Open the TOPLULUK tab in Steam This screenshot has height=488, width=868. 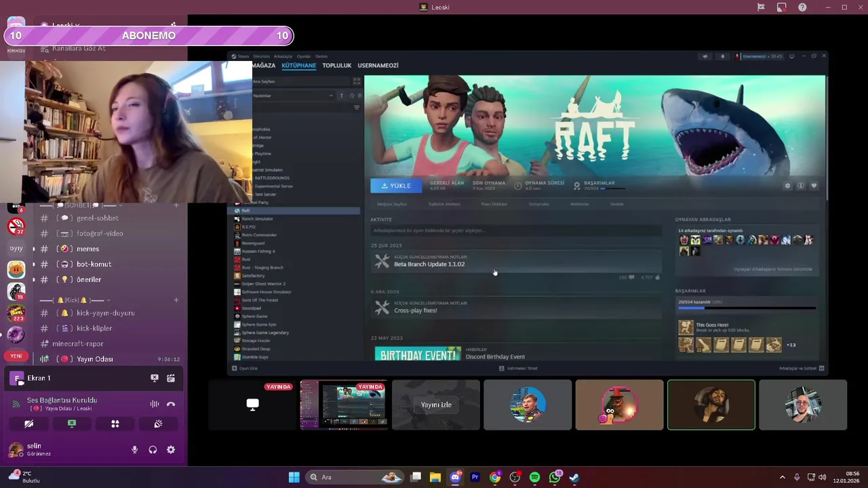click(x=337, y=66)
